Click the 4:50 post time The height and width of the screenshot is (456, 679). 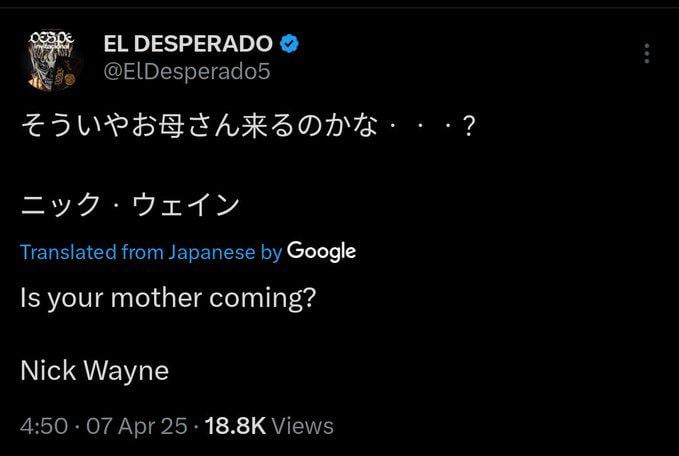[x=44, y=426]
